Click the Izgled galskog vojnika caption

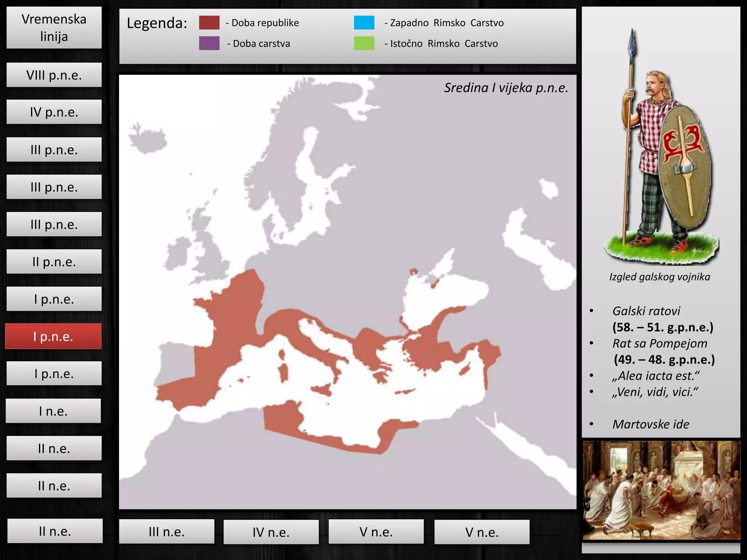(659, 277)
